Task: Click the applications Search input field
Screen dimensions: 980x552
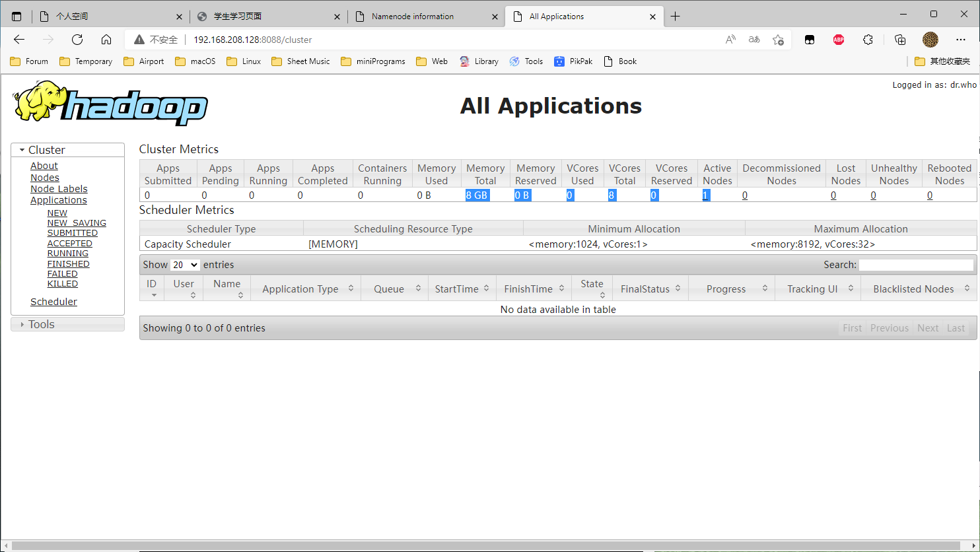Action: click(x=915, y=265)
